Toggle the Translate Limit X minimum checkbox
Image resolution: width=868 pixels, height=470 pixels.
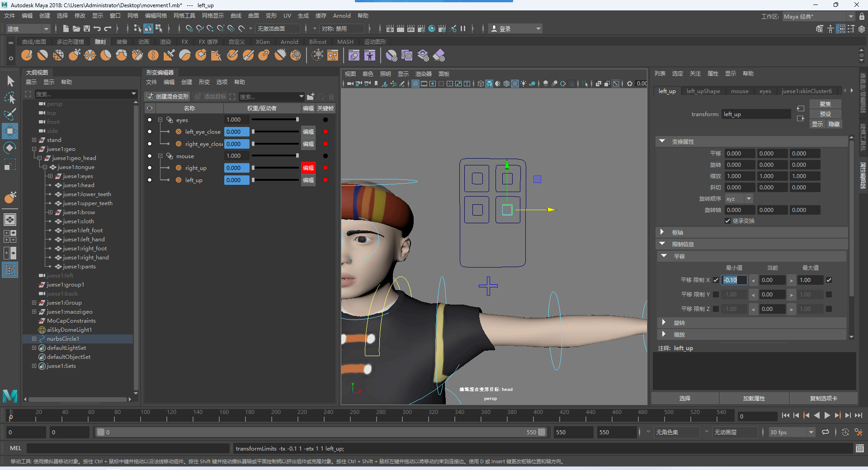tap(716, 280)
